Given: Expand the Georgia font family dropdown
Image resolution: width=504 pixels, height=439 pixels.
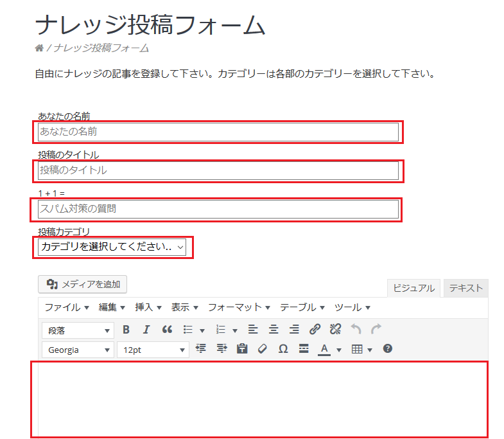Looking at the screenshot, I should pos(78,350).
